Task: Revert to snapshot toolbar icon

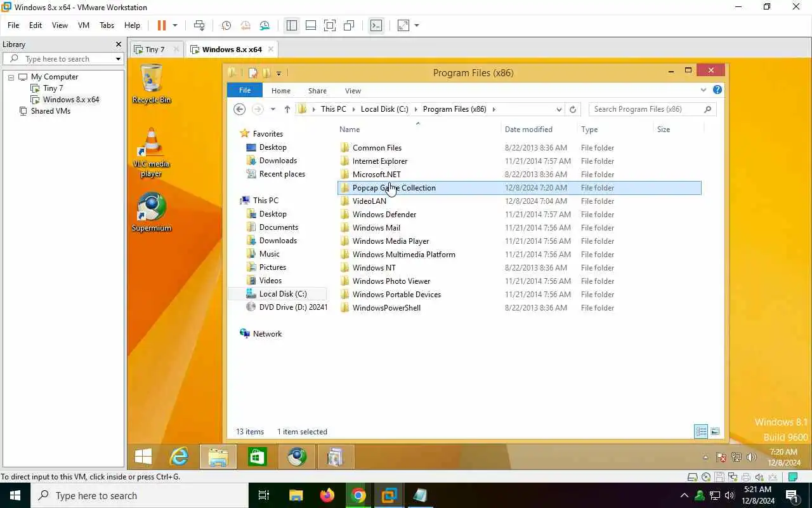Action: pyautogui.click(x=246, y=25)
